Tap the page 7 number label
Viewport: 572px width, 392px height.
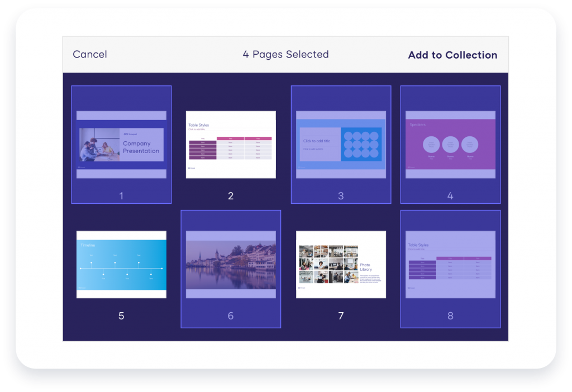[341, 315]
